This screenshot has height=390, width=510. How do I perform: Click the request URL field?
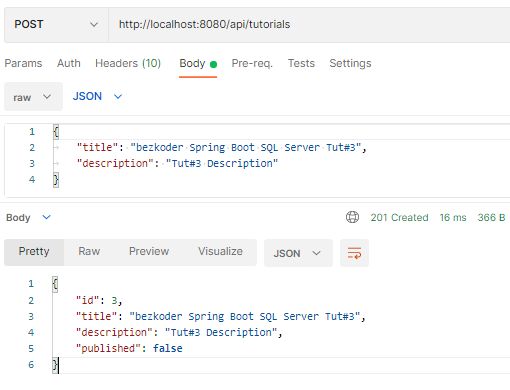point(309,25)
